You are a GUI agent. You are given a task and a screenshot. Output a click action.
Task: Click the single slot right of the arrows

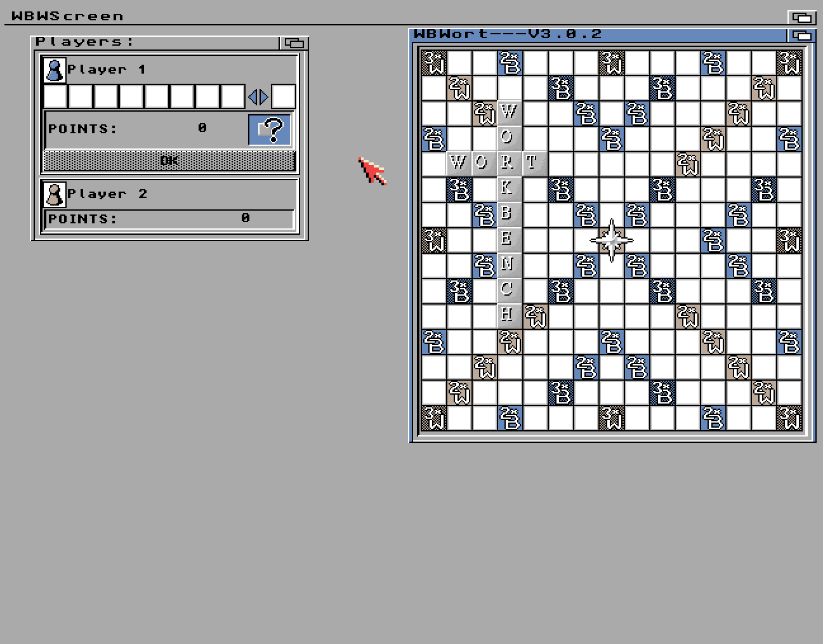click(x=284, y=97)
